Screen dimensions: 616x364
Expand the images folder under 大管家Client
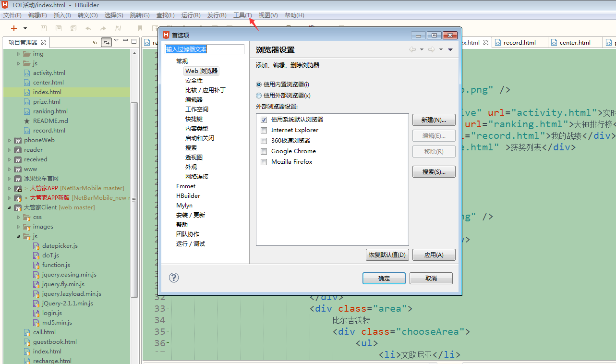[x=19, y=227]
